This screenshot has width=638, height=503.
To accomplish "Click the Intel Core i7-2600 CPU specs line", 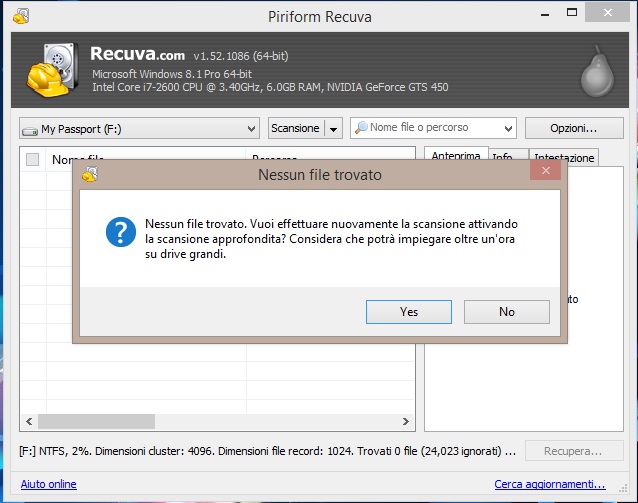I will (270, 87).
